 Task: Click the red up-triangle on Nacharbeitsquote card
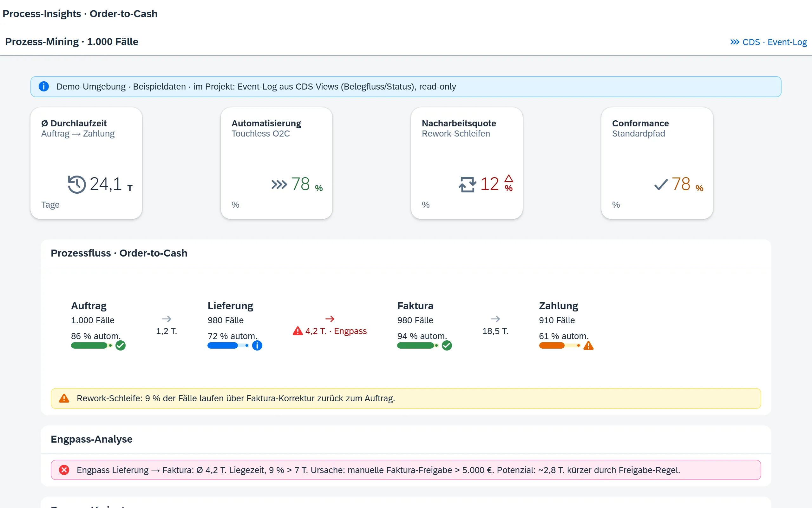(x=509, y=178)
